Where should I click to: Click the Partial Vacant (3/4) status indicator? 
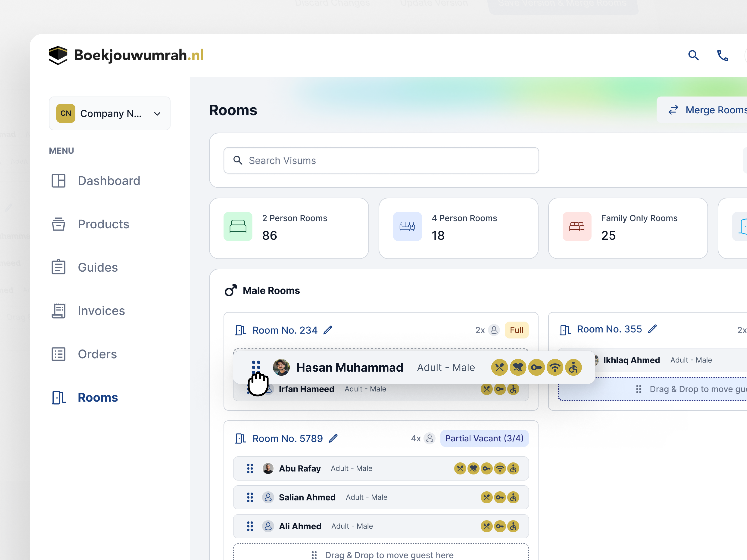pos(484,438)
